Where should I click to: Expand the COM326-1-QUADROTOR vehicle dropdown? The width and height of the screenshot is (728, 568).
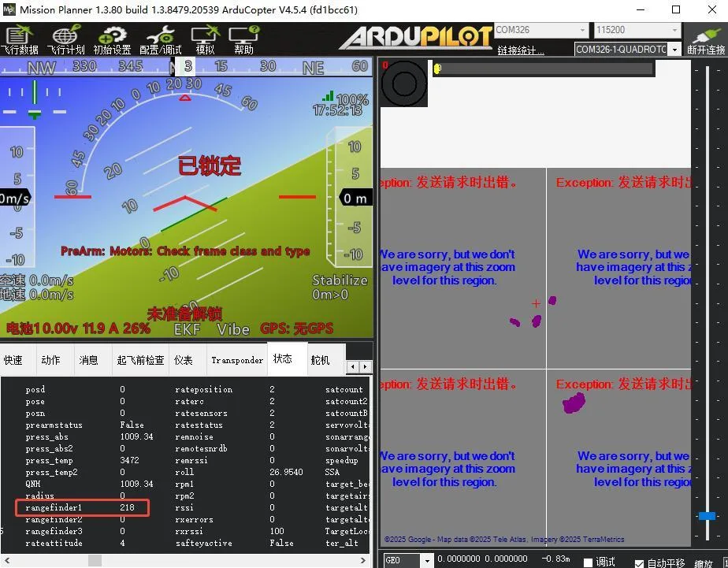(x=674, y=49)
